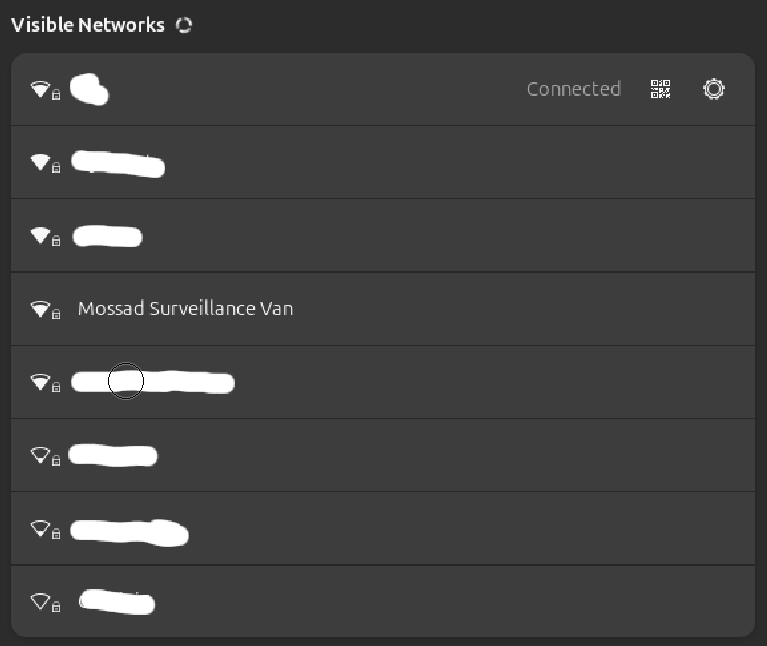The image size is (767, 646).
Task: Select the Mossad Surveillance Van network
Action: (185, 309)
